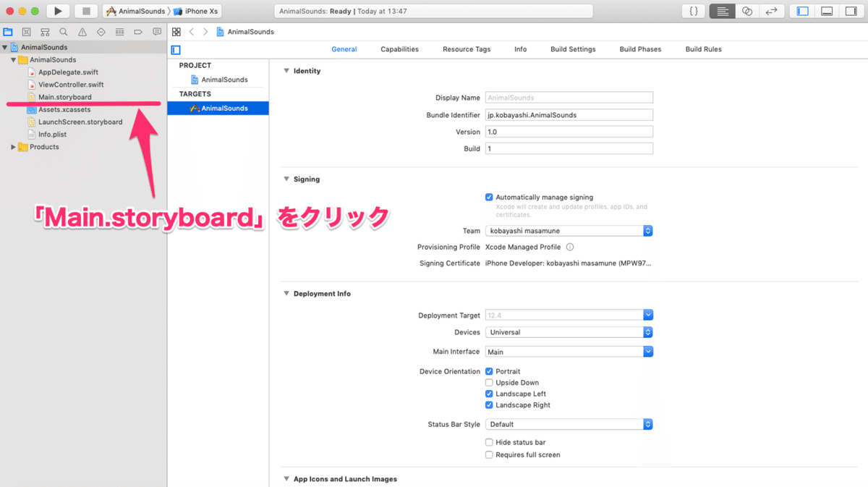Viewport: 868px width, 487px height.
Task: Switch to the Version editor
Action: coord(772,11)
